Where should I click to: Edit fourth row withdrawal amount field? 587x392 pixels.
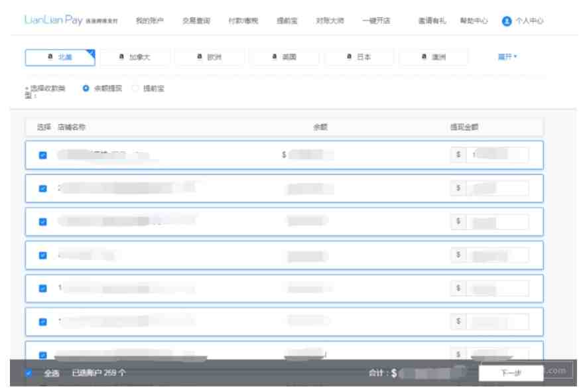(497, 255)
